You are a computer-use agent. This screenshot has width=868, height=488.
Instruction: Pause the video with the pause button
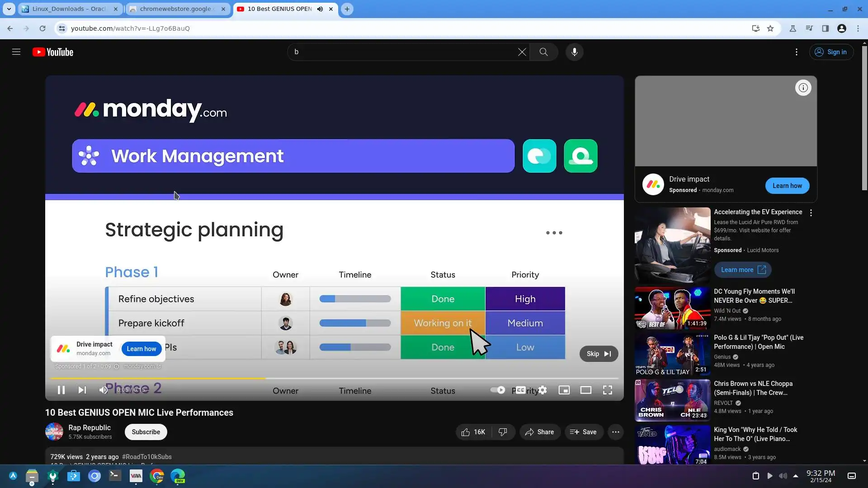click(x=61, y=390)
